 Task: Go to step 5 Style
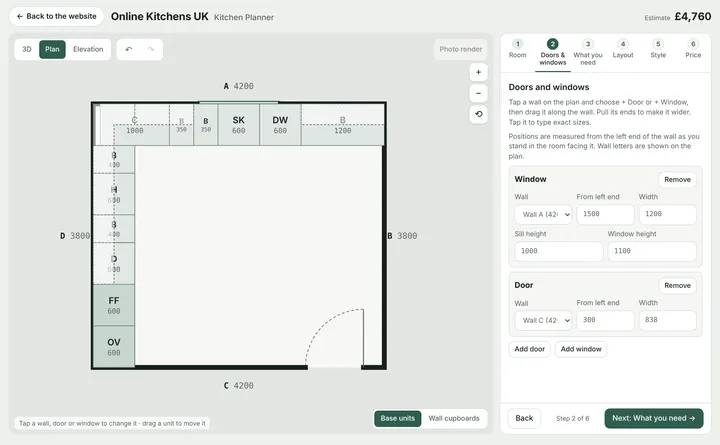coord(658,49)
